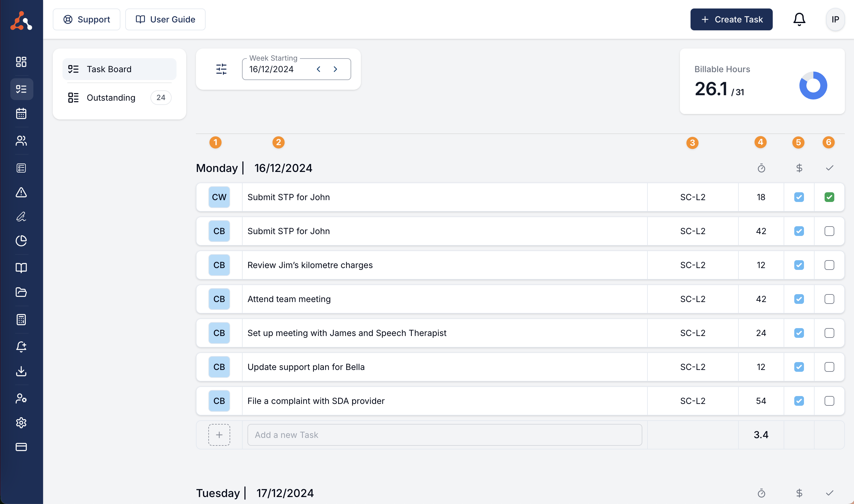The height and width of the screenshot is (504, 854).
Task: Open the folder icon in sidebar
Action: 21,292
